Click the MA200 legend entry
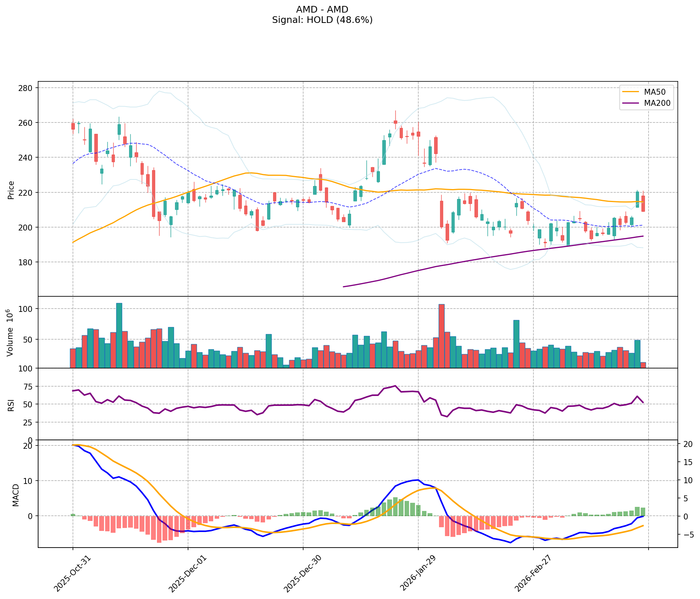Image resolution: width=700 pixels, height=599 pixels. (x=646, y=103)
